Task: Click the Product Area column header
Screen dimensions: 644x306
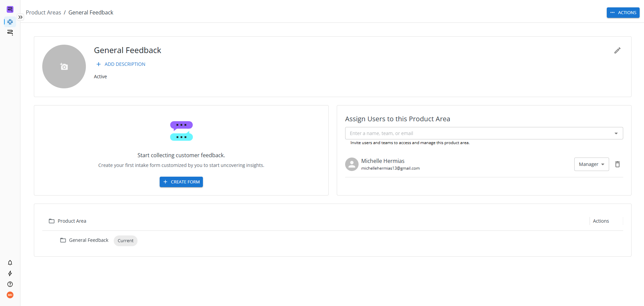Action: pos(72,221)
